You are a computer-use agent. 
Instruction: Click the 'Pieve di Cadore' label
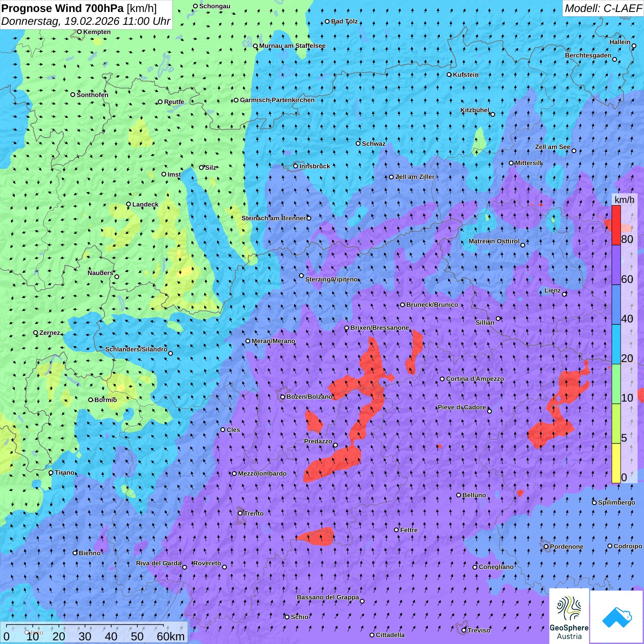pos(462,407)
